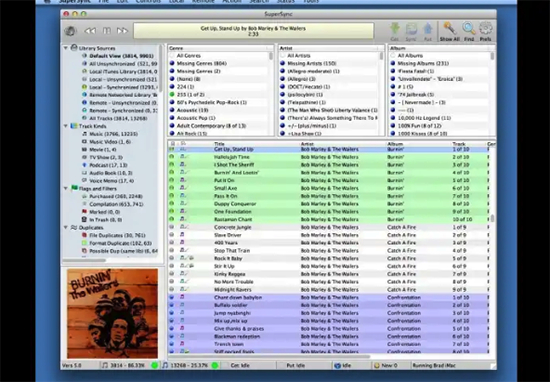The width and height of the screenshot is (550, 382).
Task: Open Prefs gear icon
Action: pyautogui.click(x=486, y=28)
